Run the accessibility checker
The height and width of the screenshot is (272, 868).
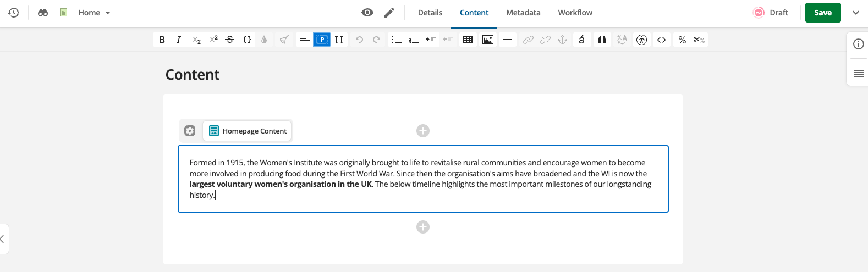[x=641, y=40]
